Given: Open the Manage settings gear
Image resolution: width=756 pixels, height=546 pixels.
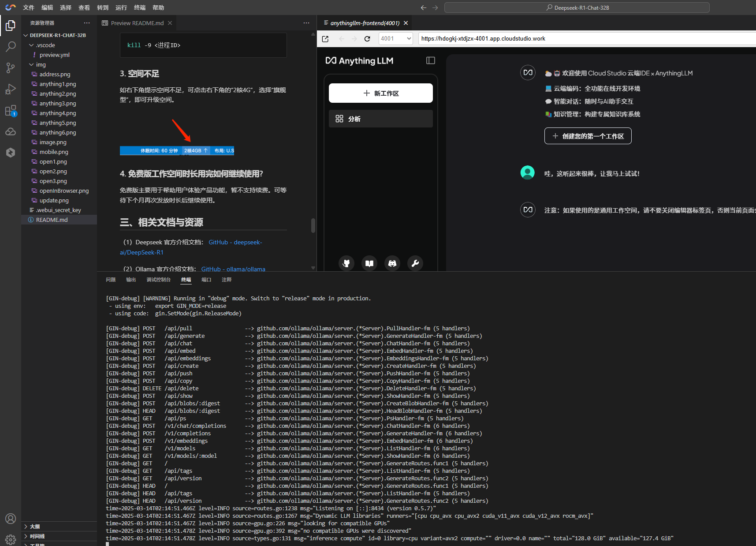Looking at the screenshot, I should (11, 539).
